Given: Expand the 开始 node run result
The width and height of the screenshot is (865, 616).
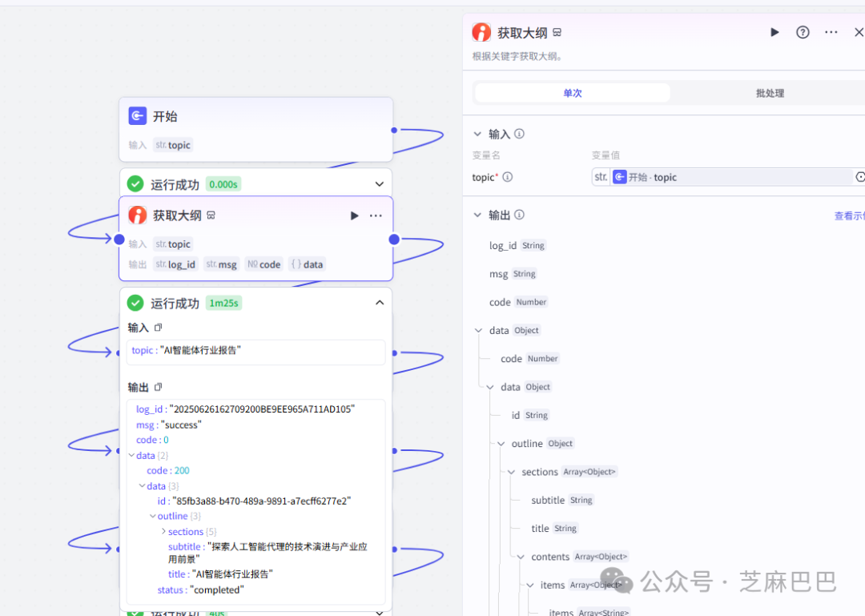Looking at the screenshot, I should point(379,183).
